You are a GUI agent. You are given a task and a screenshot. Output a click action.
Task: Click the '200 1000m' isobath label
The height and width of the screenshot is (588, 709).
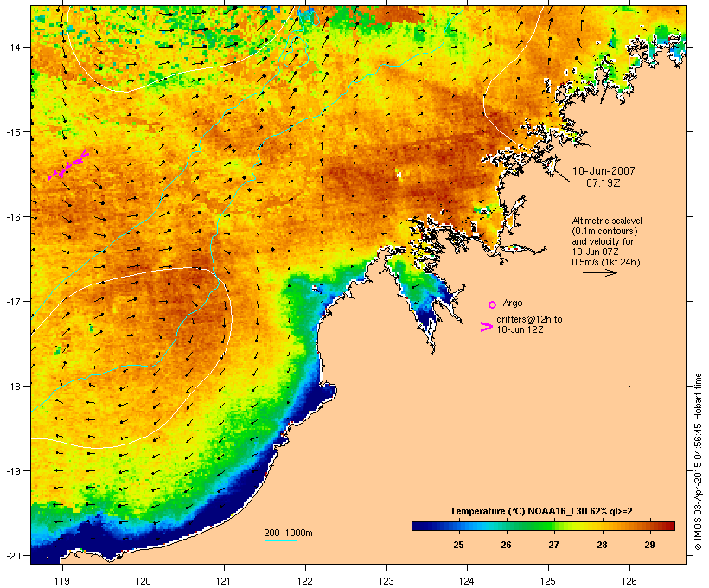click(x=288, y=533)
